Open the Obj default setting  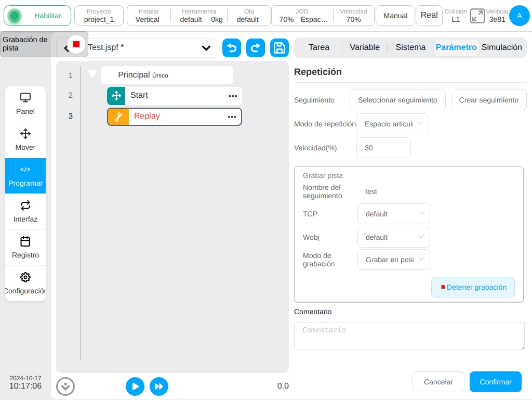[x=248, y=16]
